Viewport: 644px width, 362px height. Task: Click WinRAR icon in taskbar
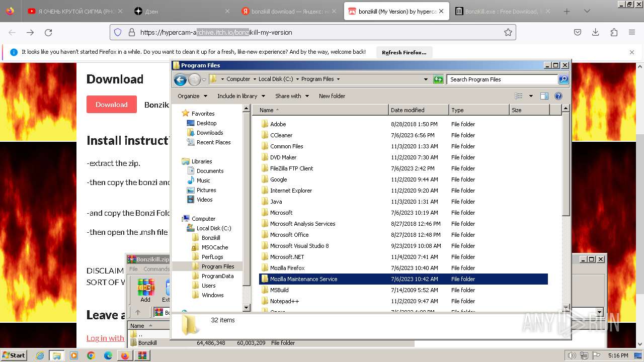(142, 355)
